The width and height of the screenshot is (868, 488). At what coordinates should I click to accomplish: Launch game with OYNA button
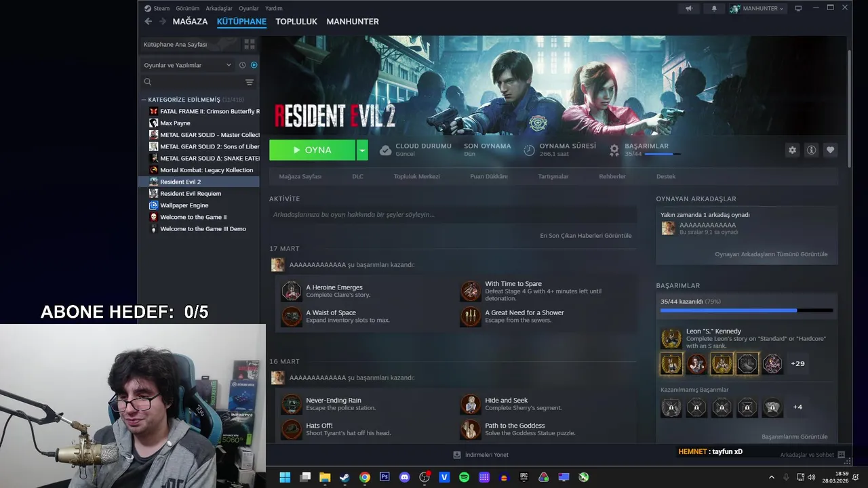coord(312,150)
